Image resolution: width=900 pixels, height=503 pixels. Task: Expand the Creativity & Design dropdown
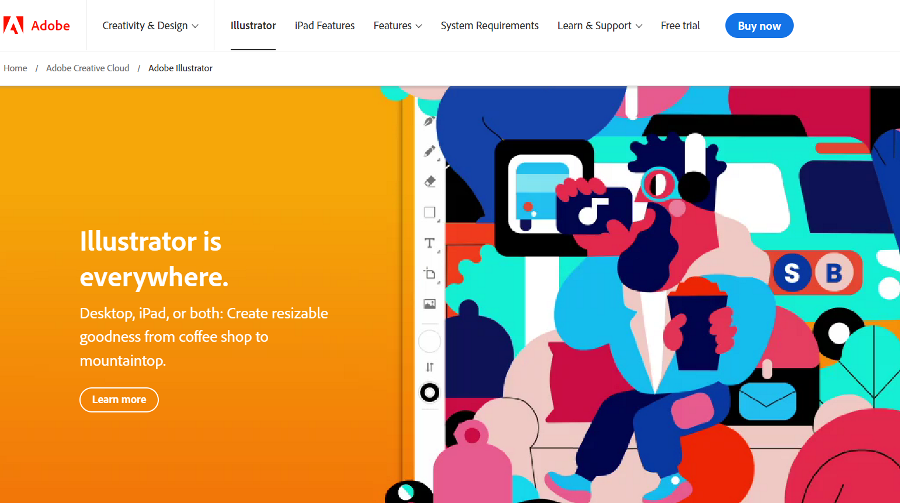[150, 25]
